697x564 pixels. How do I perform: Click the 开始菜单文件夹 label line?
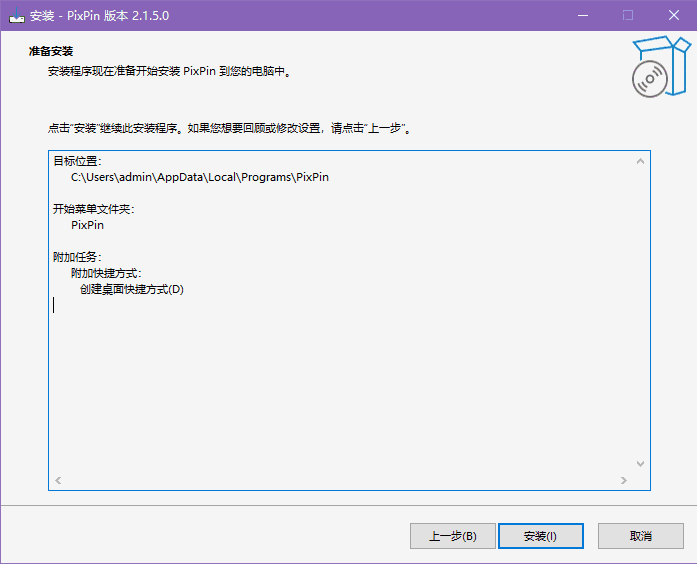tap(94, 209)
